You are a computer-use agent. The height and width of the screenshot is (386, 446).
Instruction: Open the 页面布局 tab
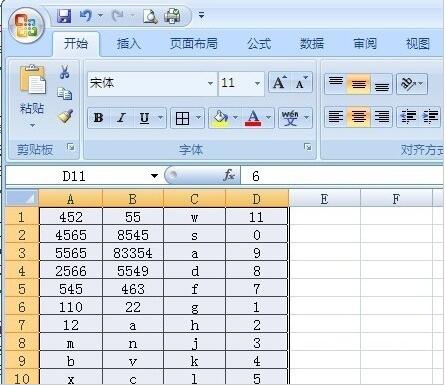[194, 44]
